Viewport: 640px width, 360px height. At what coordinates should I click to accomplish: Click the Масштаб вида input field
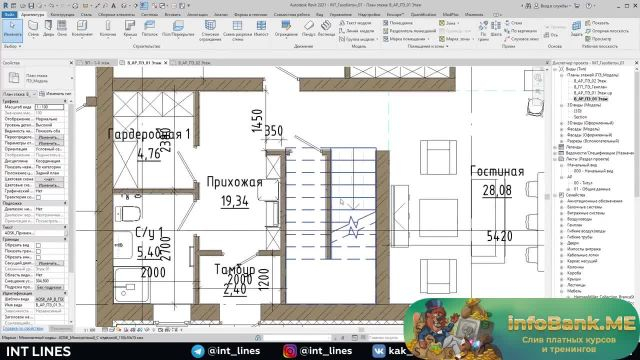pyautogui.click(x=49, y=107)
